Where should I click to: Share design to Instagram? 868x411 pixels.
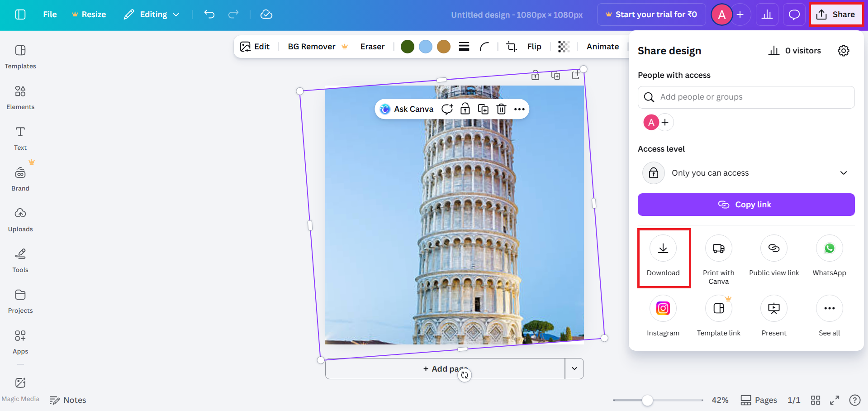663,308
